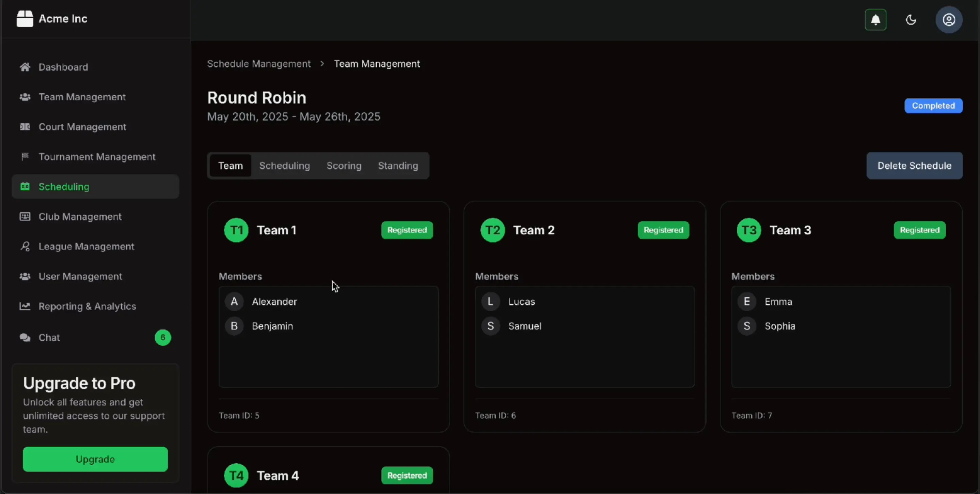Click the T2 team avatar
The image size is (980, 494).
point(492,230)
